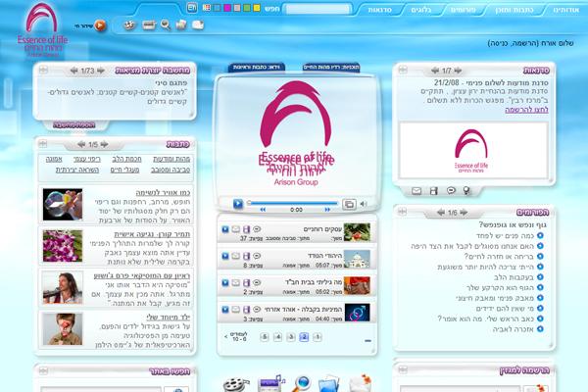The image size is (588, 392).
Task: Open the אודותינו top navigation tab
Action: (x=565, y=10)
